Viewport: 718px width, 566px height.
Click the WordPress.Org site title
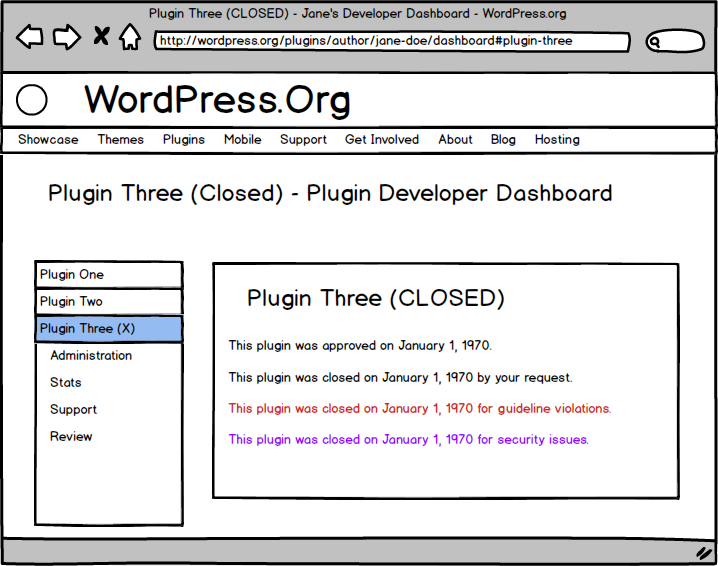(x=217, y=100)
